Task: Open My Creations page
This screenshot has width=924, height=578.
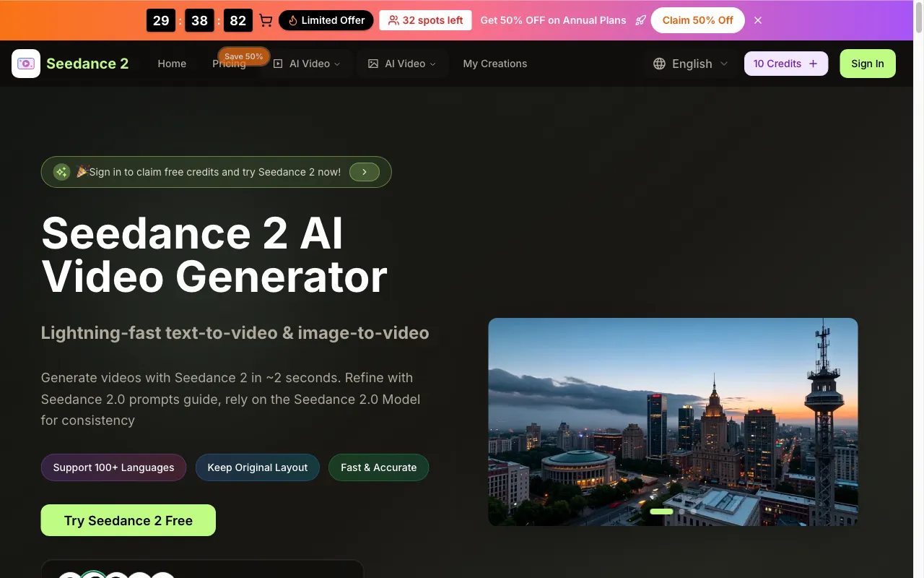Action: pyautogui.click(x=495, y=64)
